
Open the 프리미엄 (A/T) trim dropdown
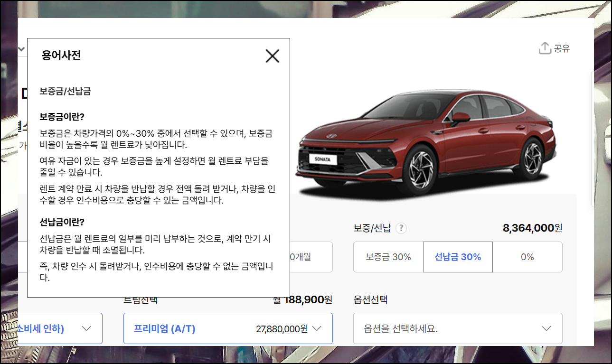pyautogui.click(x=228, y=328)
